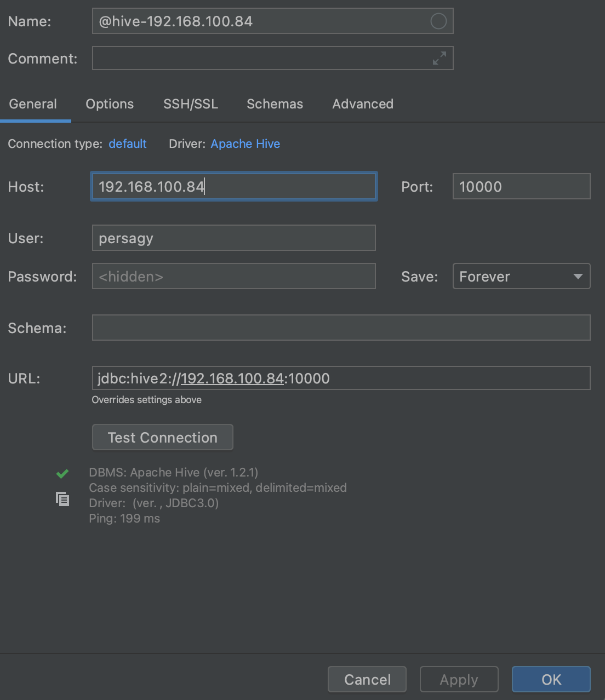Screen dimensions: 605x700
Task: Switch to the Options tab
Action: coord(110,104)
